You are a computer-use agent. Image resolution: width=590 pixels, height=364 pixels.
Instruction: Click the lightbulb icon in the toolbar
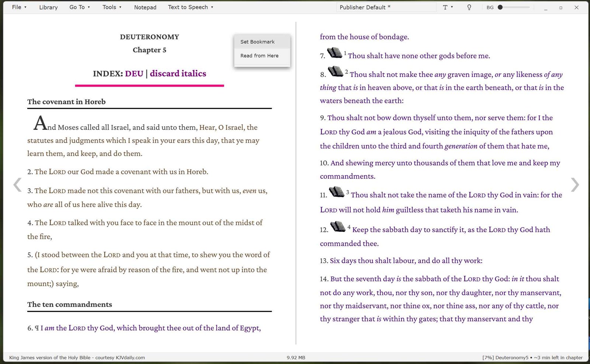469,7
